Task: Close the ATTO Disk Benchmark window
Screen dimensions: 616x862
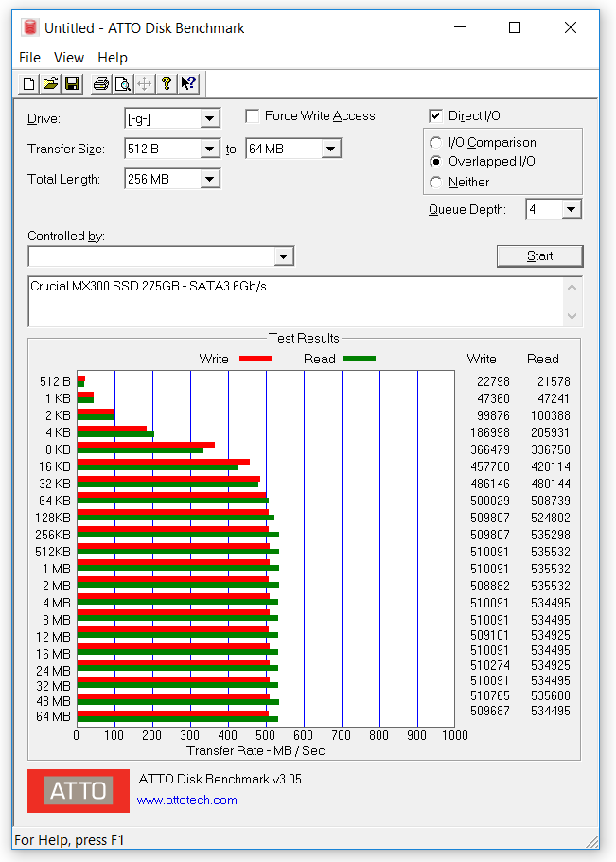Action: click(571, 27)
